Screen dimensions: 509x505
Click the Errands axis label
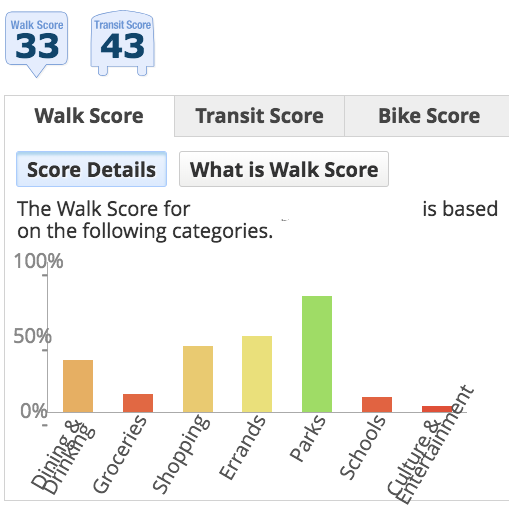click(242, 447)
